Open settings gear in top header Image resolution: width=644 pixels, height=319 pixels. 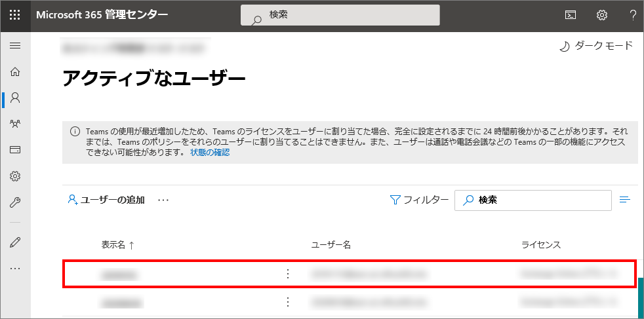(x=601, y=15)
